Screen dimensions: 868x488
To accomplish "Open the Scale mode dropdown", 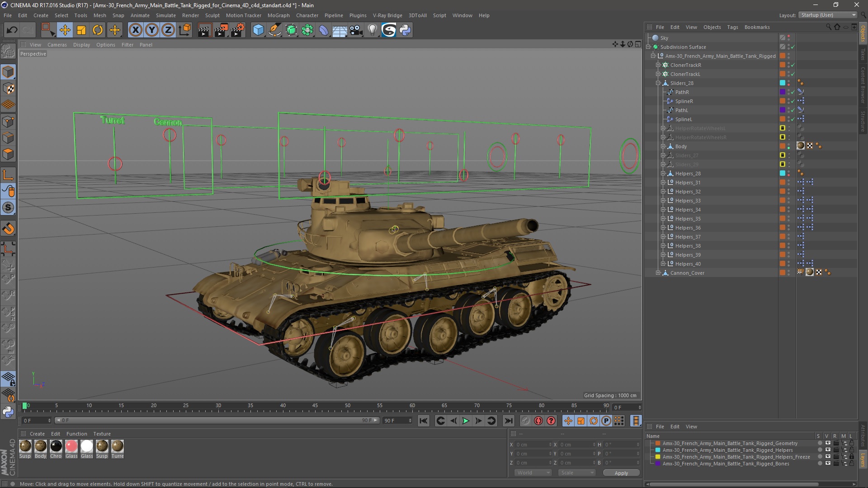I will (x=576, y=473).
